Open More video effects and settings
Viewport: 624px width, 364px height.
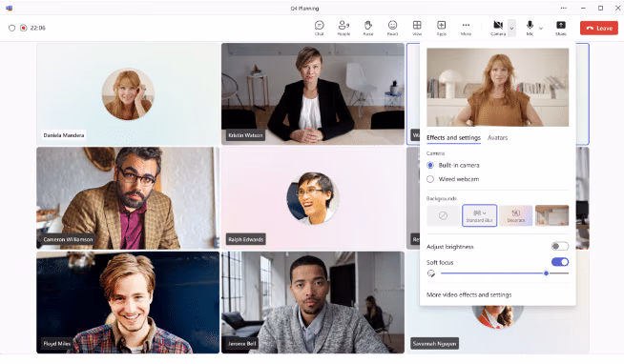click(x=469, y=294)
